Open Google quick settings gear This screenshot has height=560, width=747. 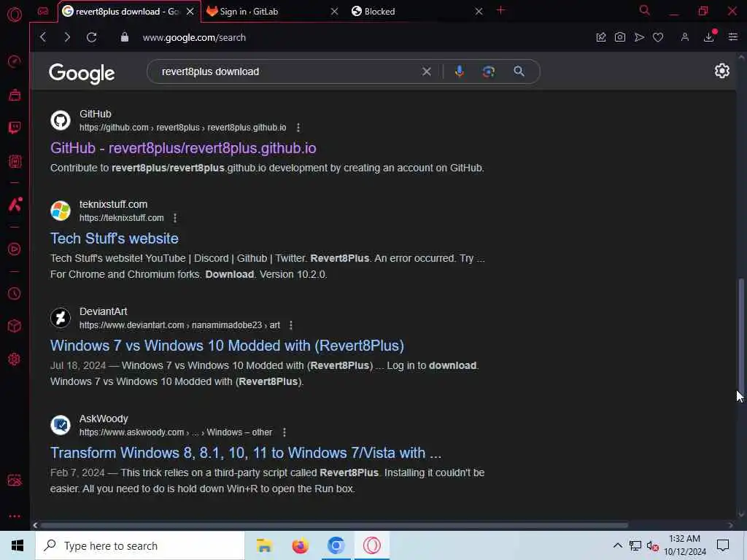click(x=721, y=71)
